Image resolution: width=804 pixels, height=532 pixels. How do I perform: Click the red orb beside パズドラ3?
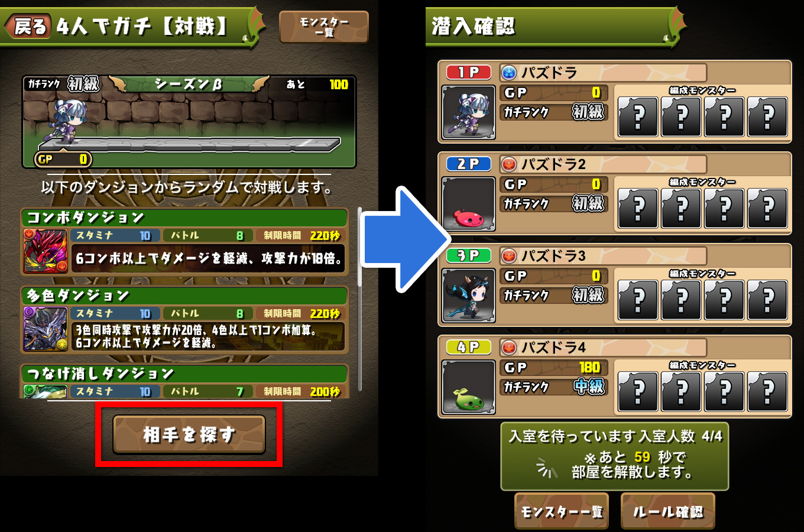tap(508, 256)
